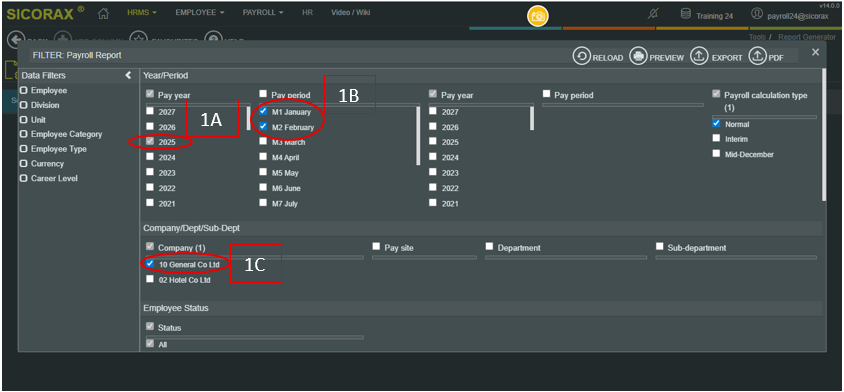Image resolution: width=844 pixels, height=392 pixels.
Task: Check the Department checkbox
Action: coord(489,247)
